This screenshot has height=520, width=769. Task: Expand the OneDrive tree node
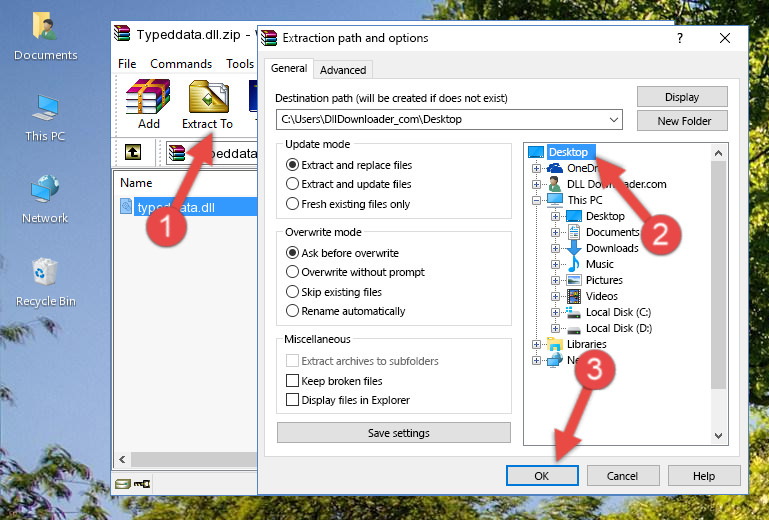537,168
